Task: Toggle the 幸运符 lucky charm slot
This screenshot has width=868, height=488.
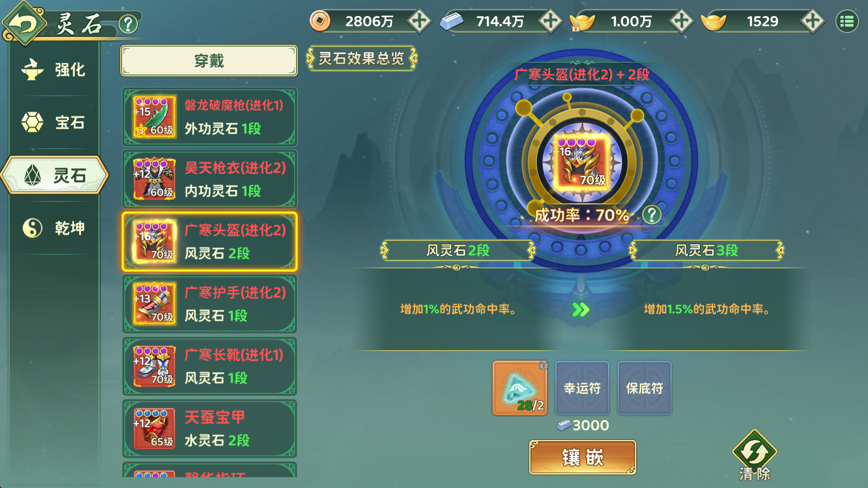Action: pos(582,388)
